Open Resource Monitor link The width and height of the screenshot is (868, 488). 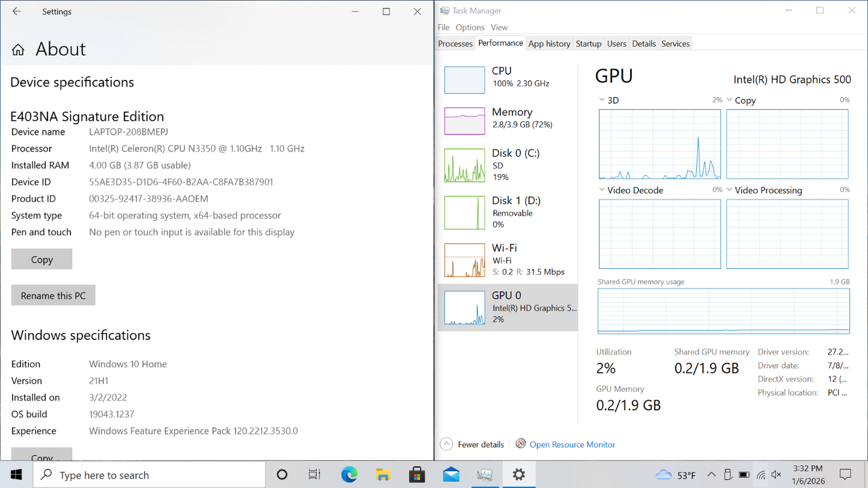click(x=572, y=445)
